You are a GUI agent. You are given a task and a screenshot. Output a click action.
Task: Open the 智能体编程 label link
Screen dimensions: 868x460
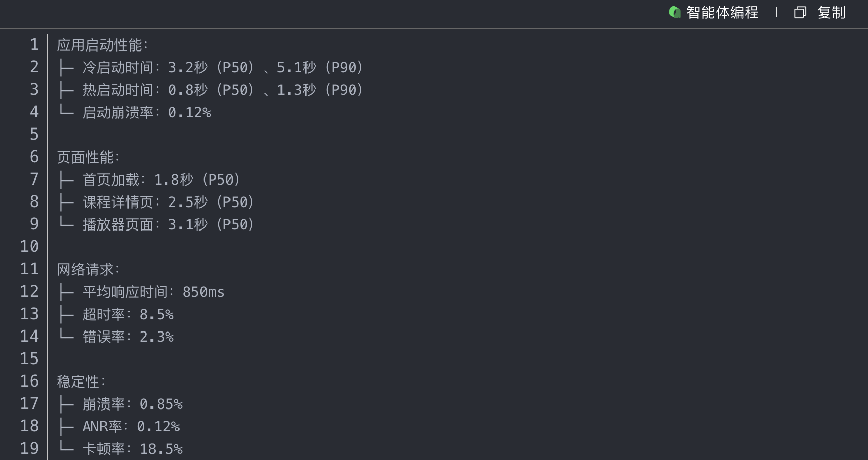click(x=722, y=12)
